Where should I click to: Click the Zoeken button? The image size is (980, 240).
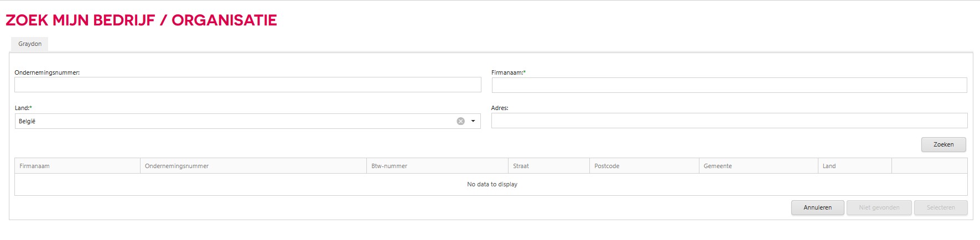coord(943,144)
